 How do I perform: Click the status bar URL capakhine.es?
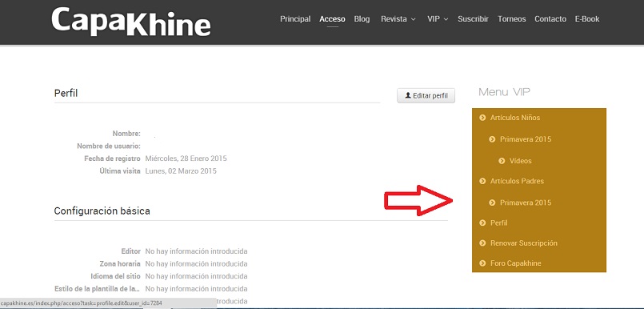(82, 303)
